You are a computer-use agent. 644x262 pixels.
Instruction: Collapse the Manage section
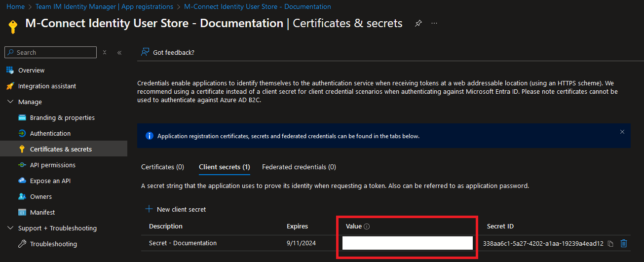10,102
